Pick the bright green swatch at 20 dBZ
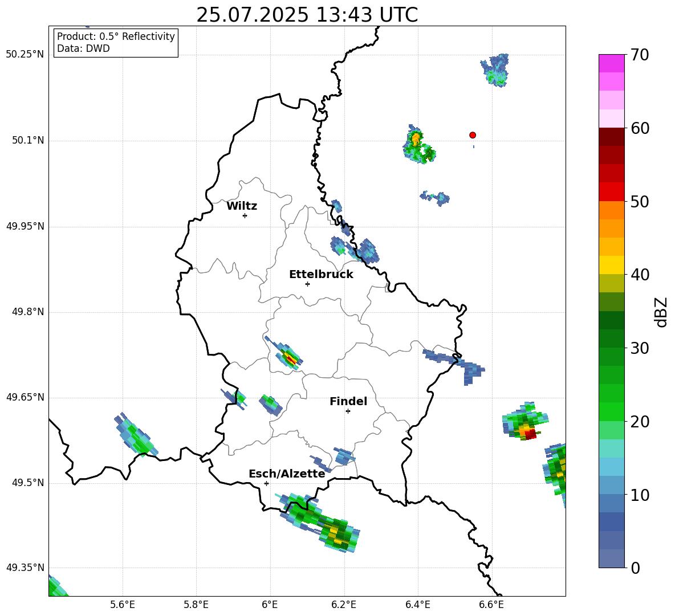This screenshot has width=675, height=616. pos(611,412)
